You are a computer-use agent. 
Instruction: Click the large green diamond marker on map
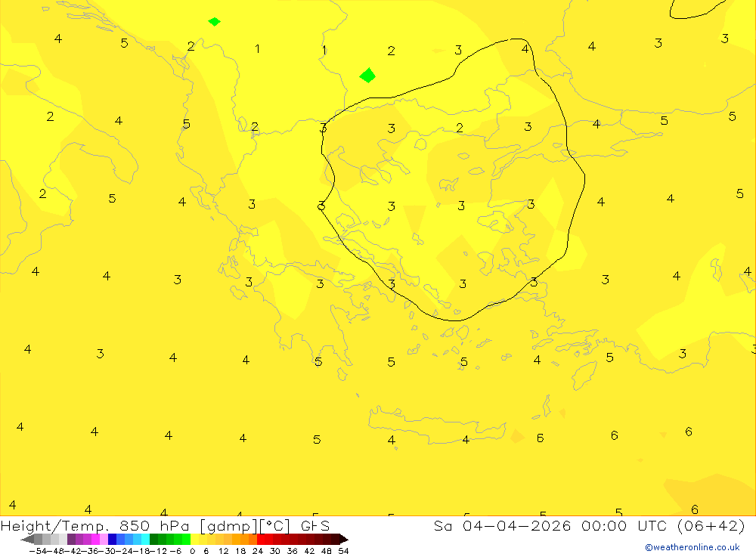[x=367, y=76]
